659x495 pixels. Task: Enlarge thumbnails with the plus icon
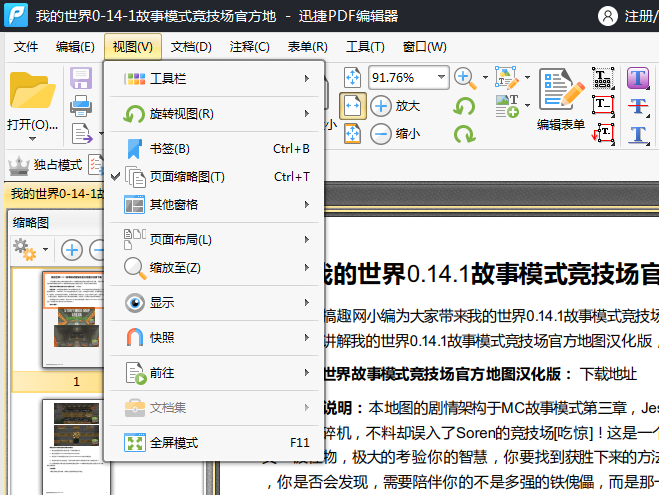(x=72, y=250)
